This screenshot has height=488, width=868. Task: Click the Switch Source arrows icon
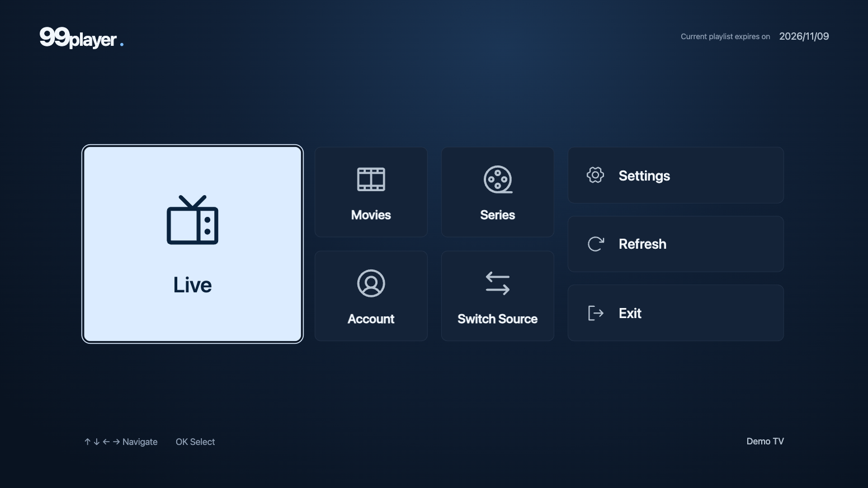pos(498,283)
